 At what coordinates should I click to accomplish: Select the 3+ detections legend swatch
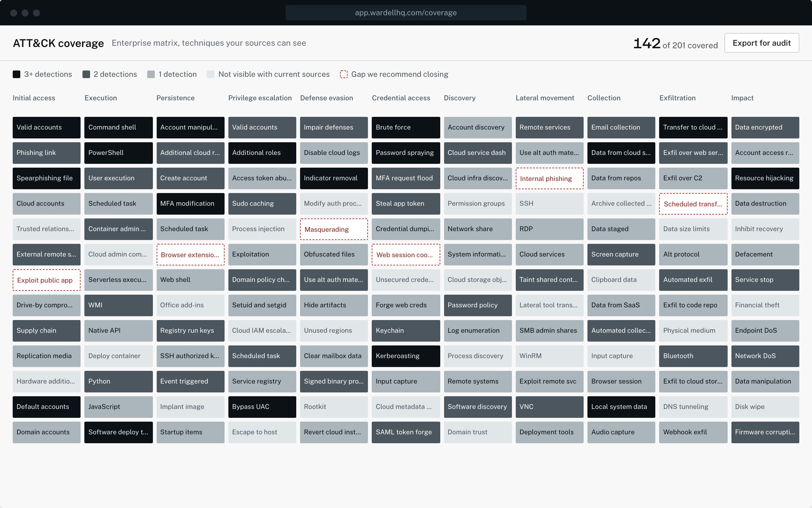(x=16, y=74)
